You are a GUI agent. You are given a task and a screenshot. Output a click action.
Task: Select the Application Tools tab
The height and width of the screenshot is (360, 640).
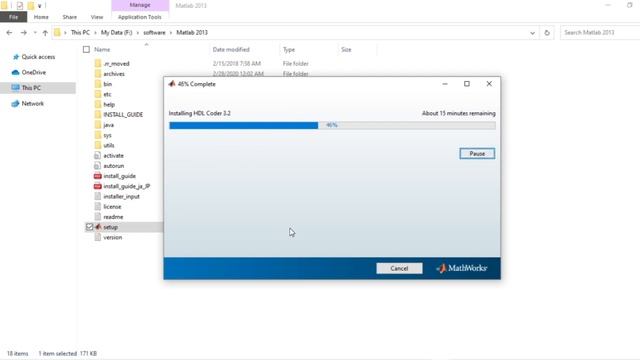tap(140, 17)
